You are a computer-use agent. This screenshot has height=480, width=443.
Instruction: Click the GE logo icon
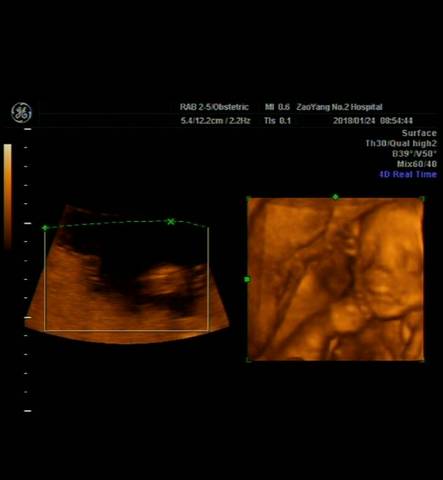coord(22,113)
